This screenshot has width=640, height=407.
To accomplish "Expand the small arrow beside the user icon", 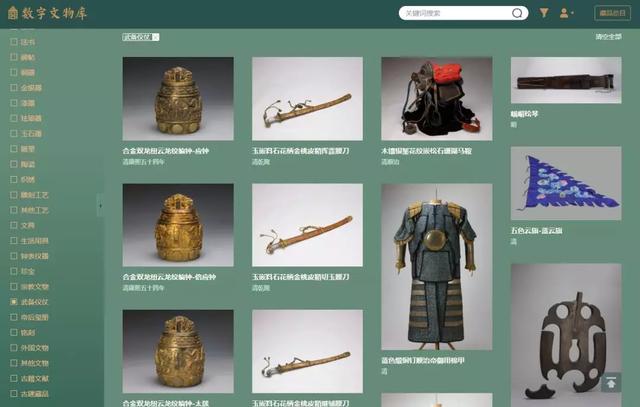I will (572, 13).
